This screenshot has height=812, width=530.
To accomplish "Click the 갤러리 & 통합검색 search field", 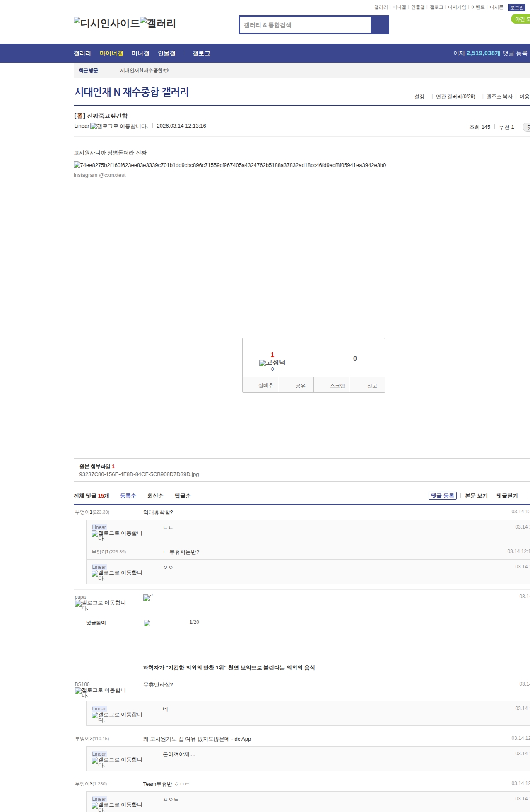I will pos(305,25).
